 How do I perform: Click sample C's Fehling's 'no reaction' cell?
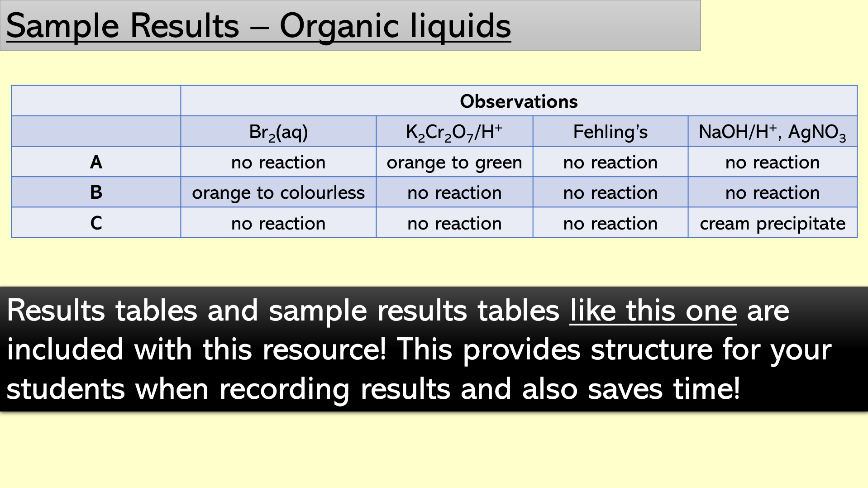click(x=610, y=222)
